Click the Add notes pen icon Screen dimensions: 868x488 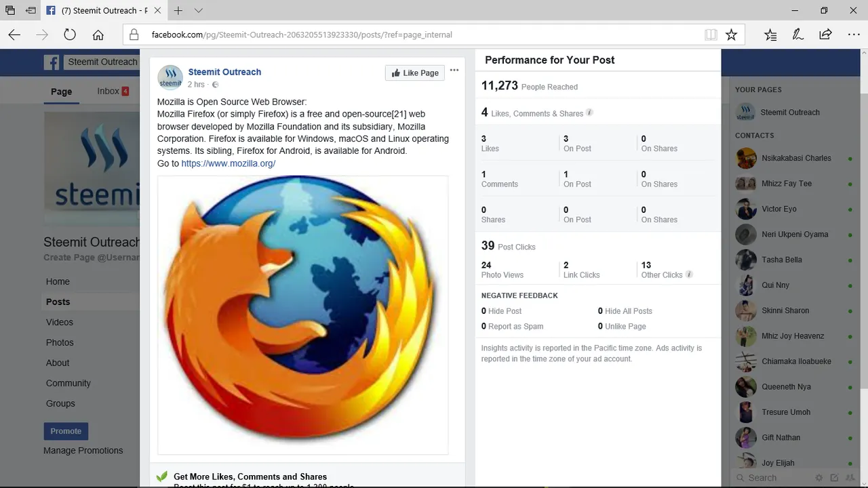[x=798, y=35]
